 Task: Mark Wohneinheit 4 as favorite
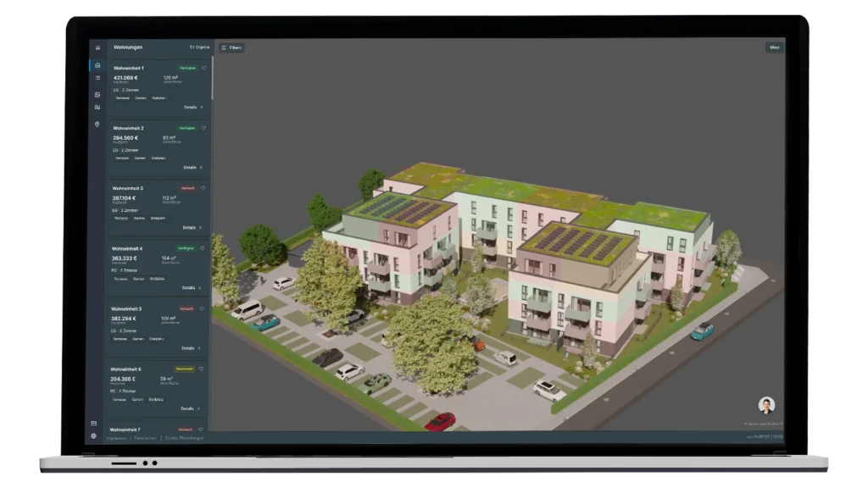coord(203,247)
